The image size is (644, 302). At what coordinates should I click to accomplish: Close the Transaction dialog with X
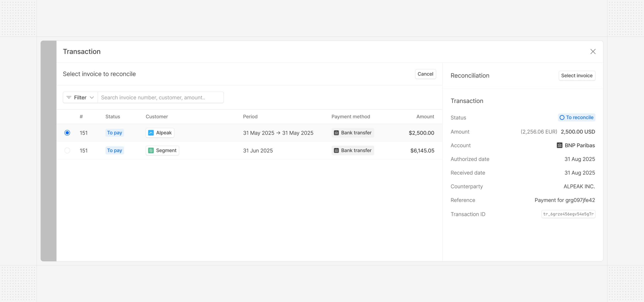[x=593, y=52]
